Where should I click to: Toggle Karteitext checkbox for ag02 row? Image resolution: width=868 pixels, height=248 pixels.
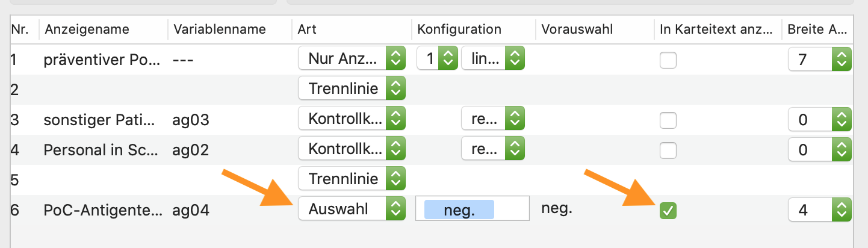(x=668, y=150)
